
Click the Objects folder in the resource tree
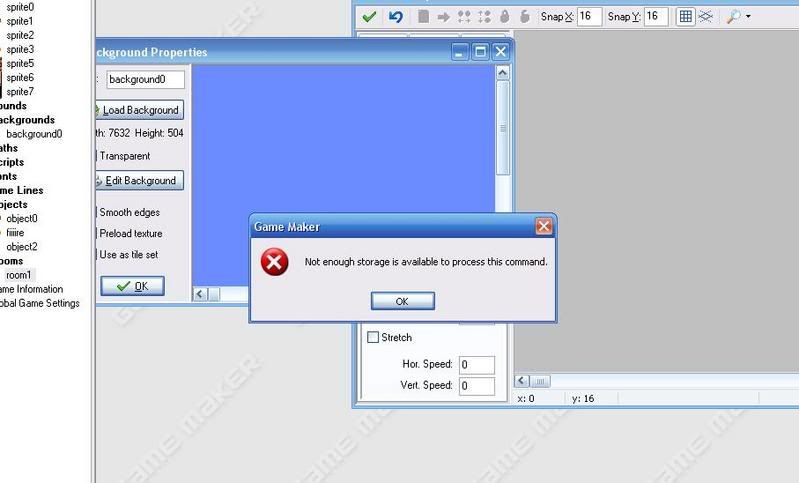(14, 204)
